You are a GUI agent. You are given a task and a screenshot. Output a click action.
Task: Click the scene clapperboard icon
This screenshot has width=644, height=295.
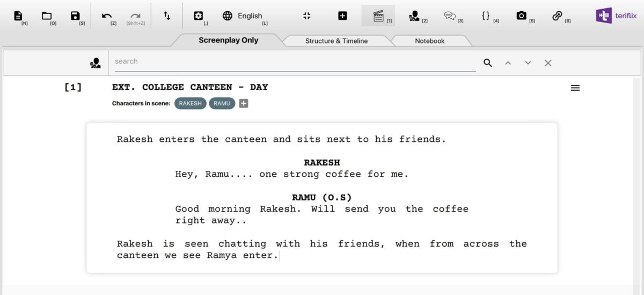378,16
